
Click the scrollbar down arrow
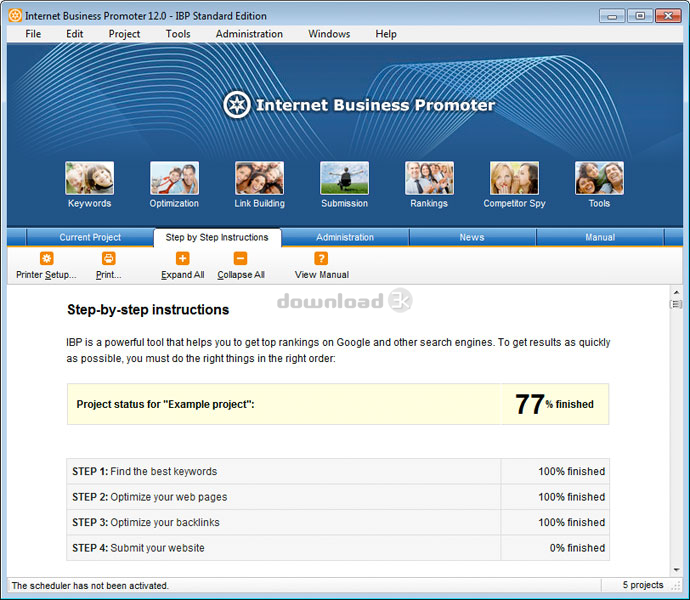coord(676,570)
